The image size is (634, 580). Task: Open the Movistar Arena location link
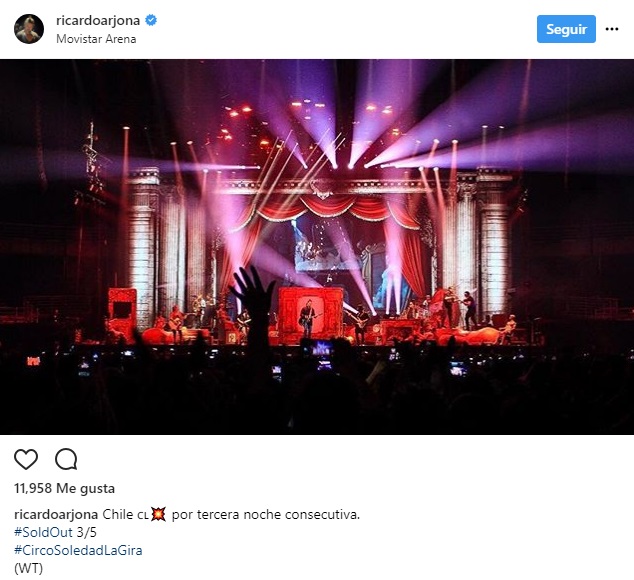pos(96,39)
